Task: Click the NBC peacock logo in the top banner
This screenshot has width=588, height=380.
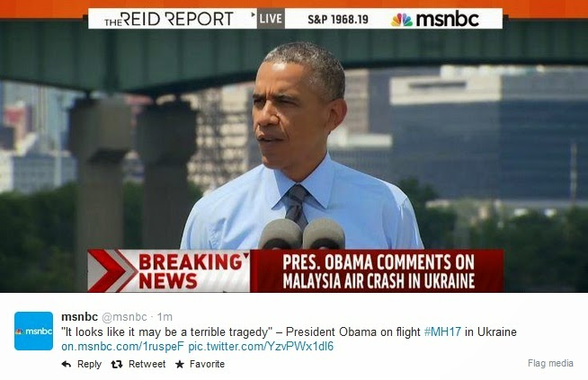Action: click(402, 20)
